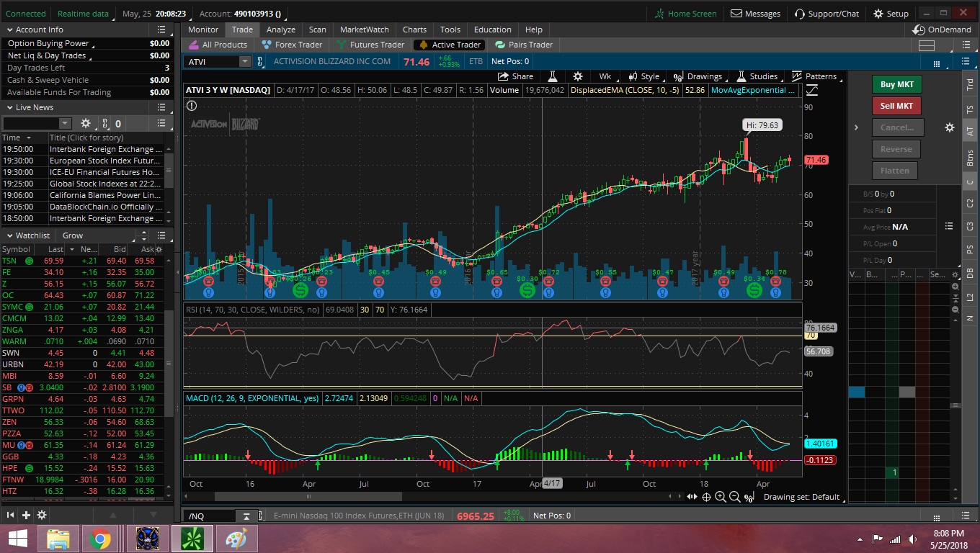980x553 pixels.
Task: Open Live News settings gear
Action: 85,123
